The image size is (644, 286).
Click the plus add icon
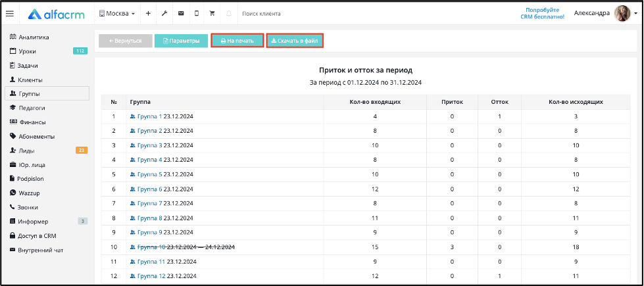click(148, 14)
